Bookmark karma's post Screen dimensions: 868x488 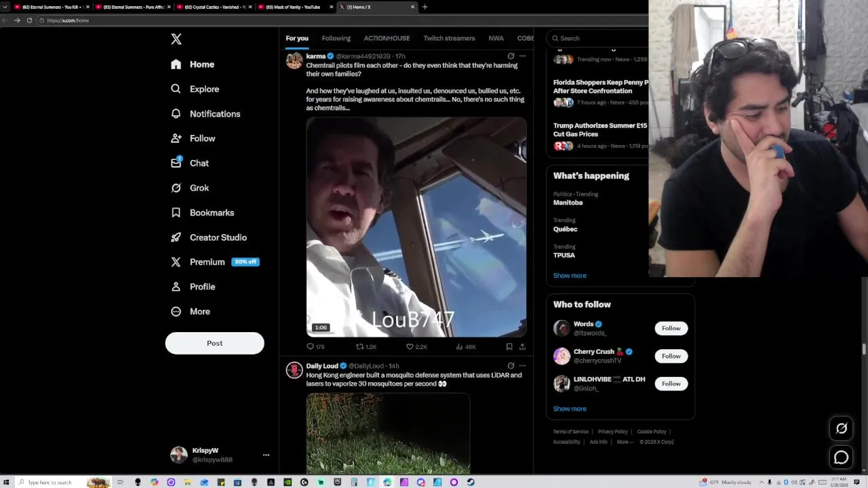[509, 346]
